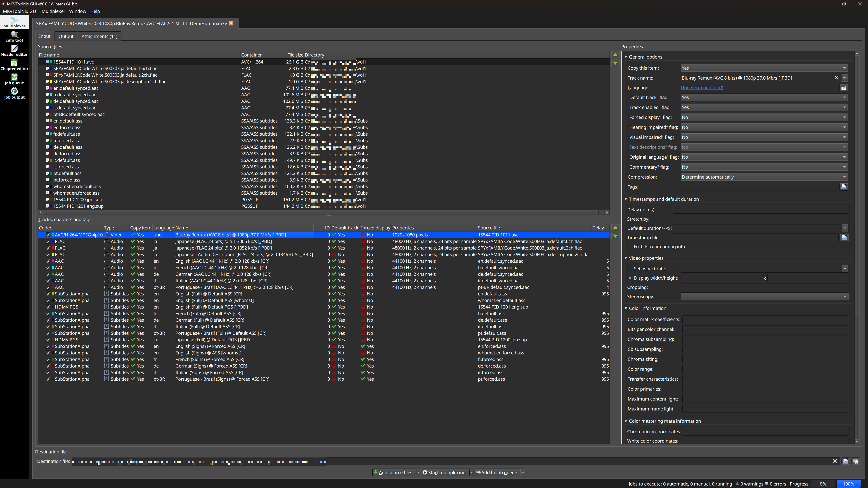The image size is (868, 488).
Task: Select the whomst.en.forced.ass source file
Action: [x=324, y=193]
